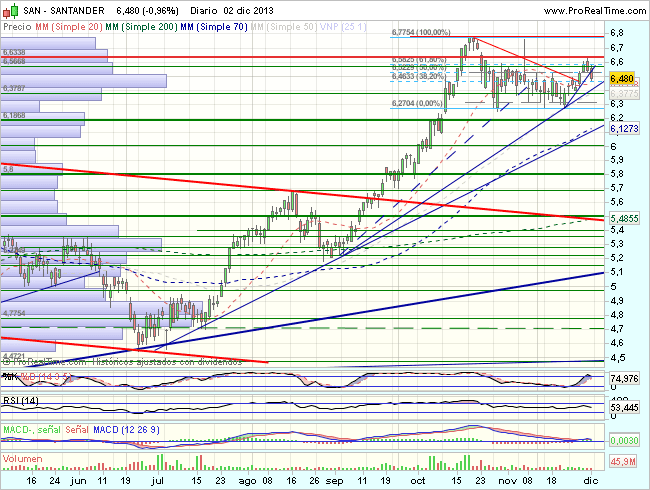Click the MACD value 0,0030
The width and height of the screenshot is (650, 490).
point(624,440)
